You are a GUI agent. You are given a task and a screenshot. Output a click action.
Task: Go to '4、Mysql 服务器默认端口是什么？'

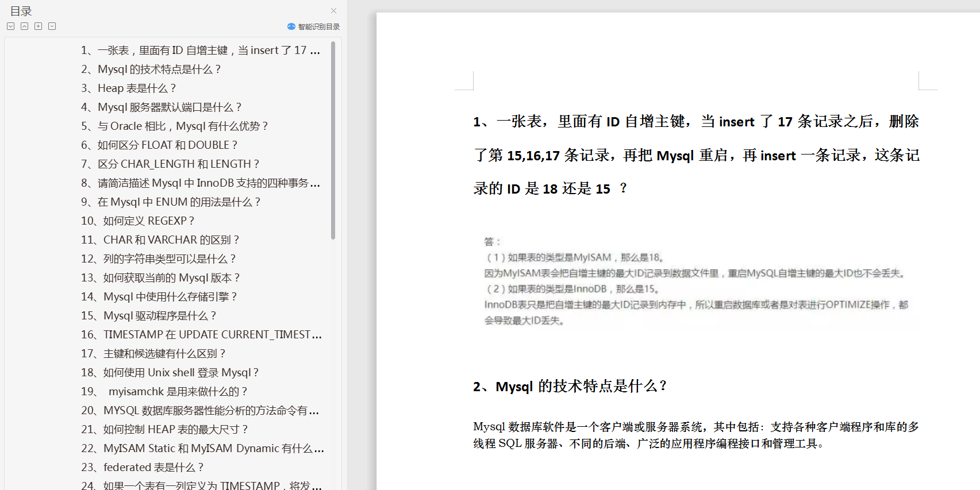161,107
